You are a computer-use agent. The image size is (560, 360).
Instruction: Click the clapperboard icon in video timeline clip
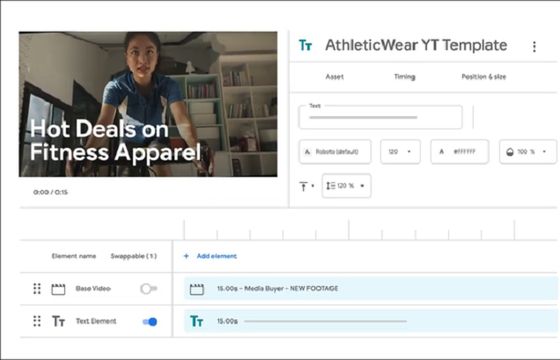click(x=197, y=289)
